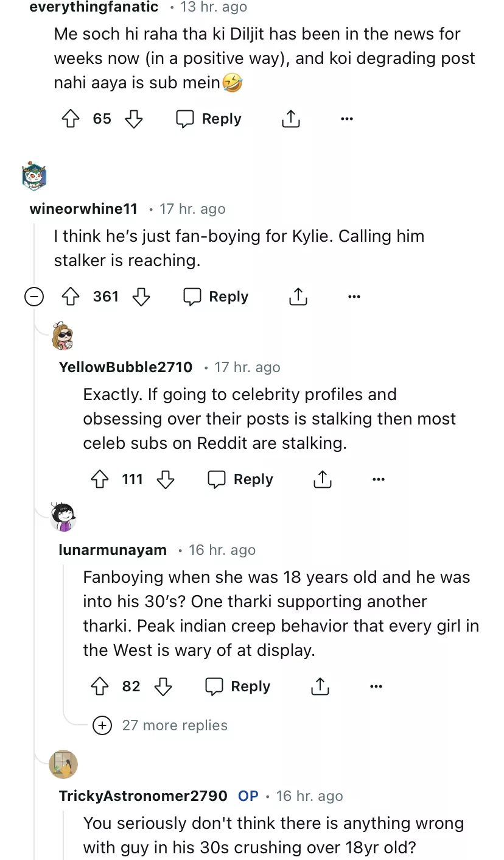Share everythingfanatic's comment
Screen dimensions: 504x860
click(x=291, y=119)
